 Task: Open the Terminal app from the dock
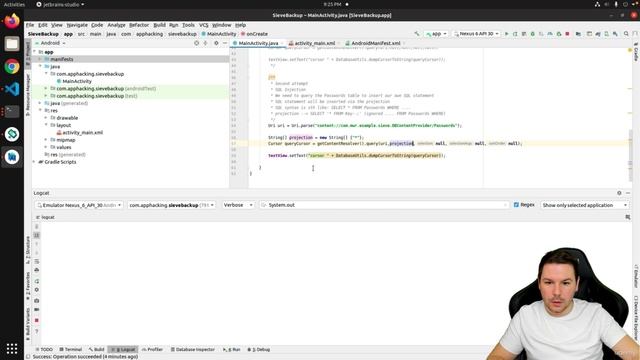point(12,111)
